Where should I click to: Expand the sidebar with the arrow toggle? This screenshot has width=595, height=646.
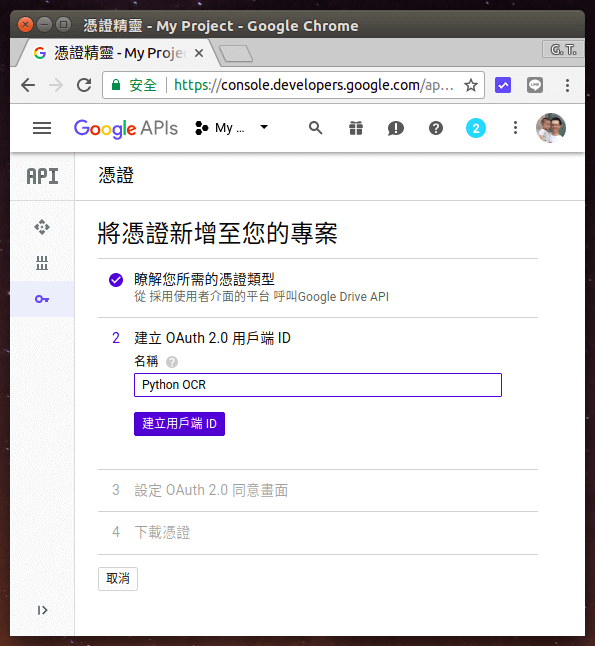42,610
